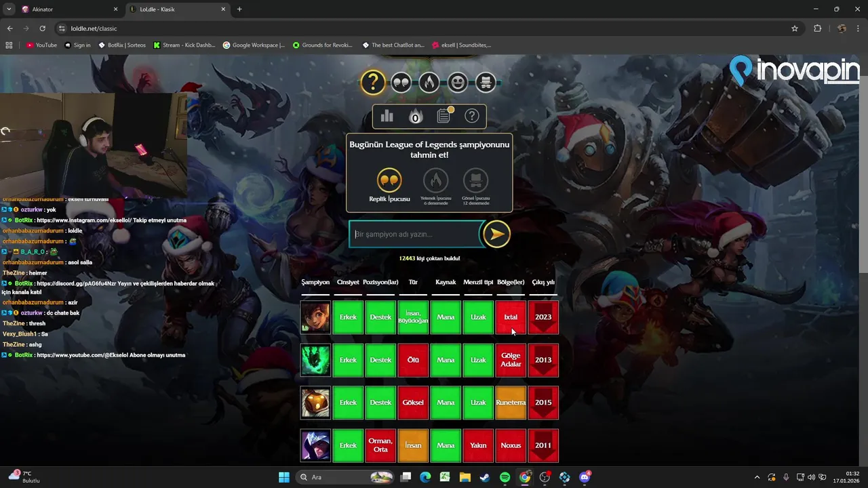Click the 'Şampiyon' column header
This screenshot has width=868, height=488.
[x=315, y=282]
